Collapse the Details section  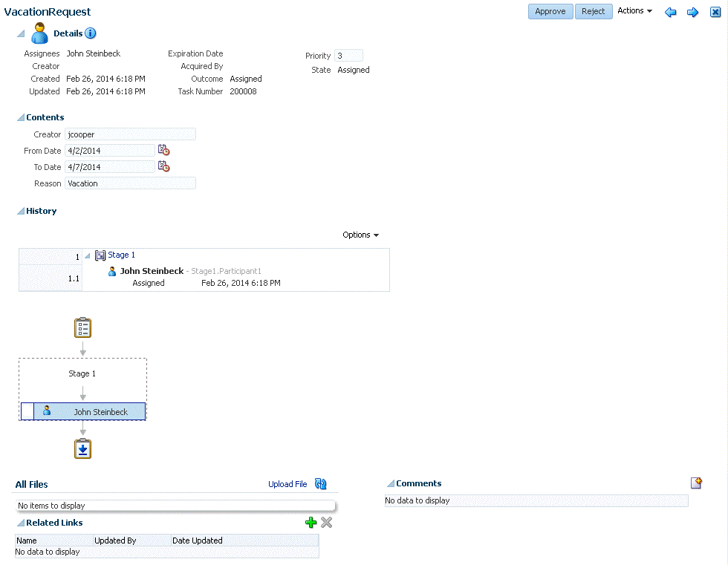[x=21, y=33]
